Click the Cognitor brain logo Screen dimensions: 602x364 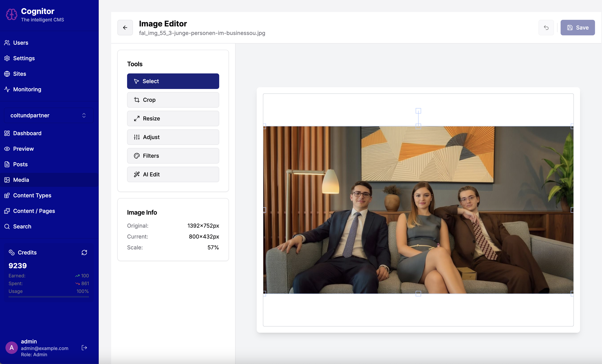[x=11, y=14]
